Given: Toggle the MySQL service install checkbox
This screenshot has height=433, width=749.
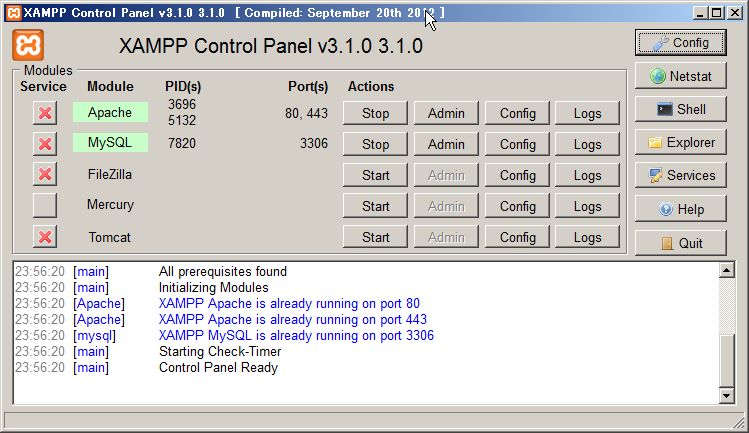Looking at the screenshot, I should 45,144.
